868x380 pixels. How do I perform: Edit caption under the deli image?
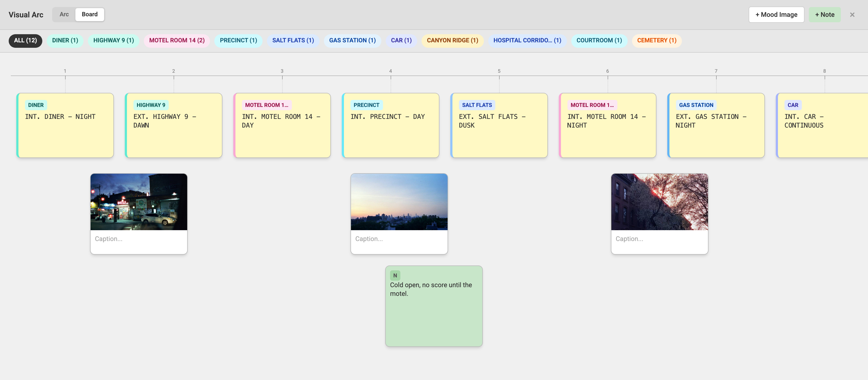click(x=139, y=239)
